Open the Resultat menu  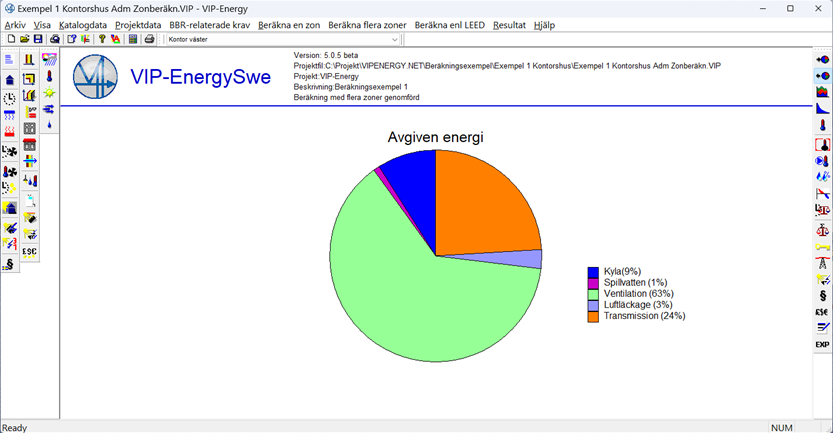coord(509,24)
